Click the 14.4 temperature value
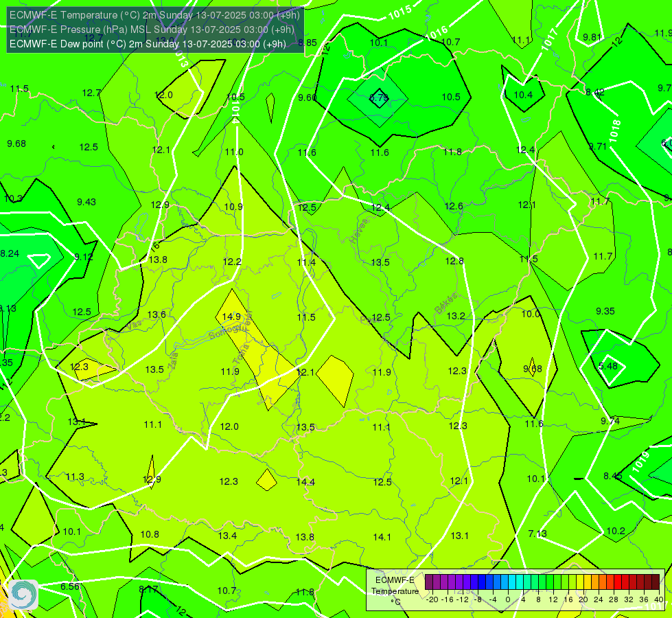Screen dimensions: 672x618 (x=305, y=482)
